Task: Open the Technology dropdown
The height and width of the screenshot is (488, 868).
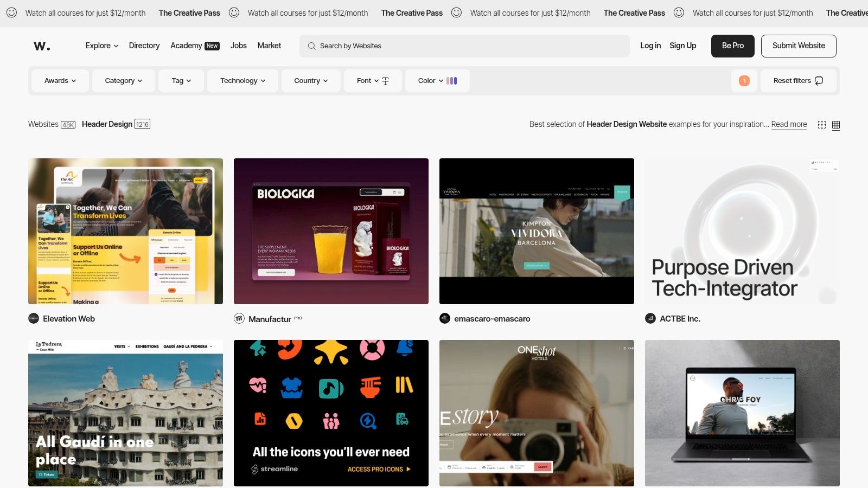Action: pos(242,80)
